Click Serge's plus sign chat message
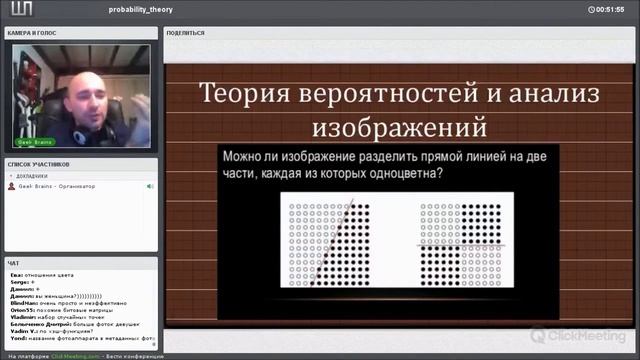640x360 pixels. coord(22,282)
